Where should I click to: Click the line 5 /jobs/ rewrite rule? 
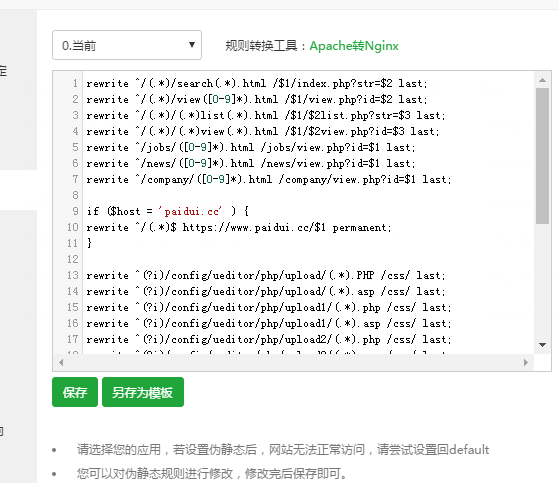click(x=251, y=147)
